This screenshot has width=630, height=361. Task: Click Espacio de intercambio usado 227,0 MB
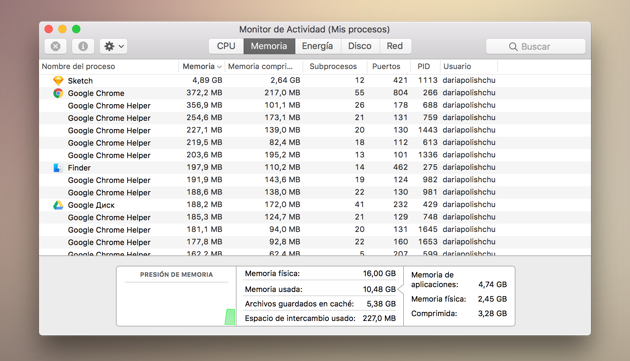coord(379,318)
